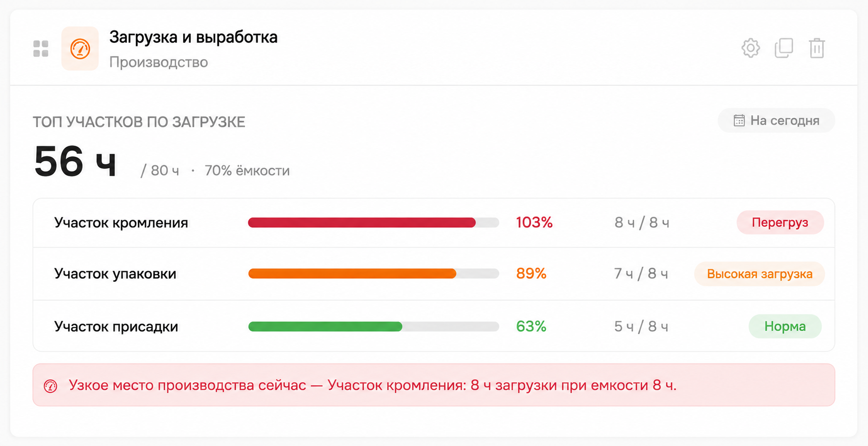Delete the widget using trash icon

pyautogui.click(x=817, y=48)
